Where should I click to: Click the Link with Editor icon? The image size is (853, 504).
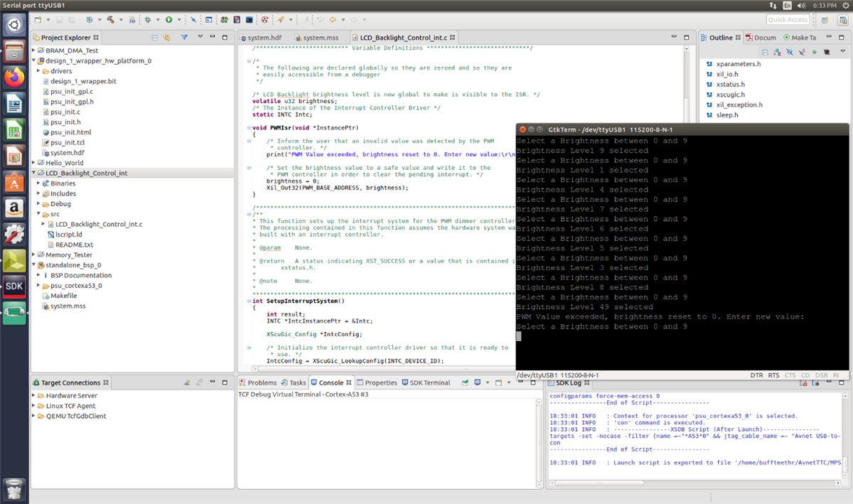click(166, 38)
